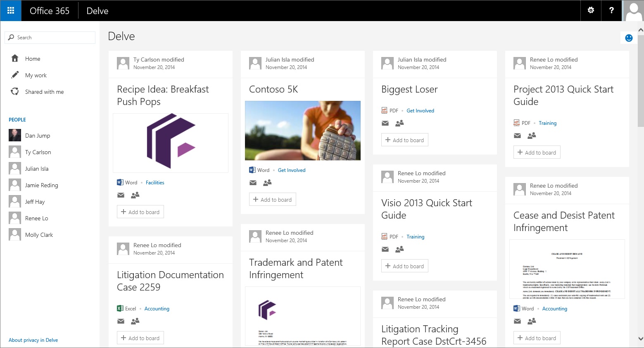Viewport: 644px width, 348px height.
Task: Add Project 2013 Quick Start Guide to board
Action: 537,152
